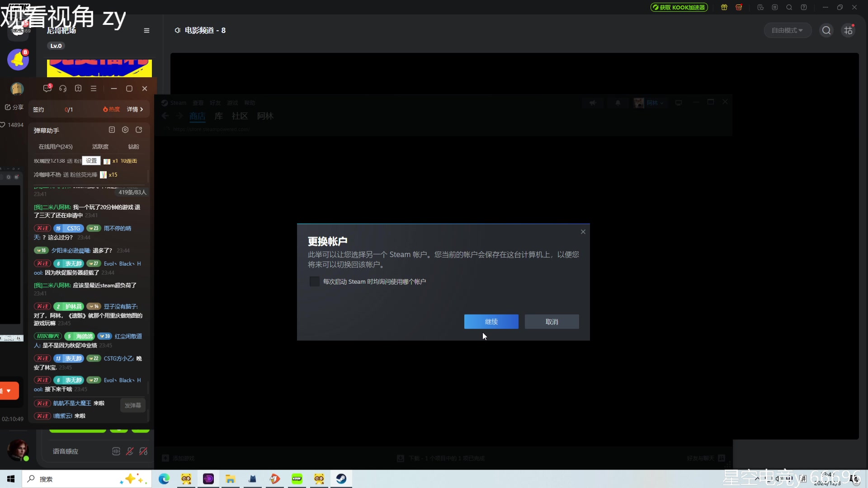Image resolution: width=868 pixels, height=488 pixels.
Task: Click 添加游戏 in Steam bottom bar
Action: click(x=179, y=458)
